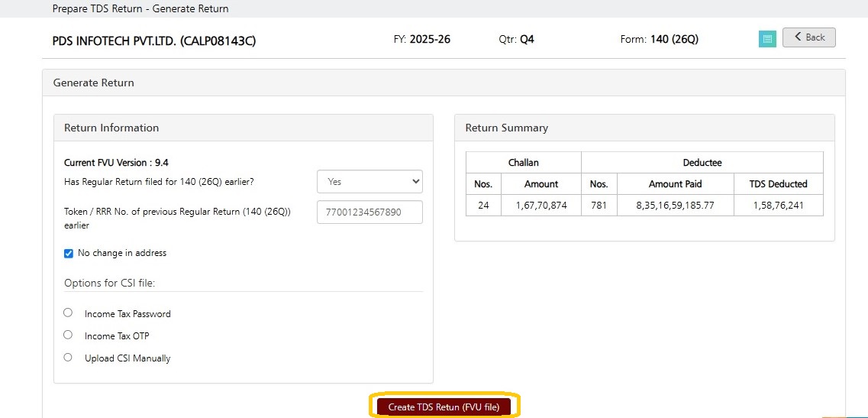Go back using the Back button
This screenshot has width=868, height=418.
[x=808, y=37]
